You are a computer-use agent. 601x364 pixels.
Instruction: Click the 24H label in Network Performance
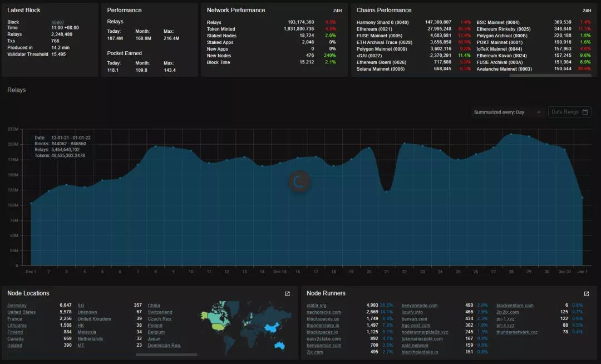pos(337,11)
